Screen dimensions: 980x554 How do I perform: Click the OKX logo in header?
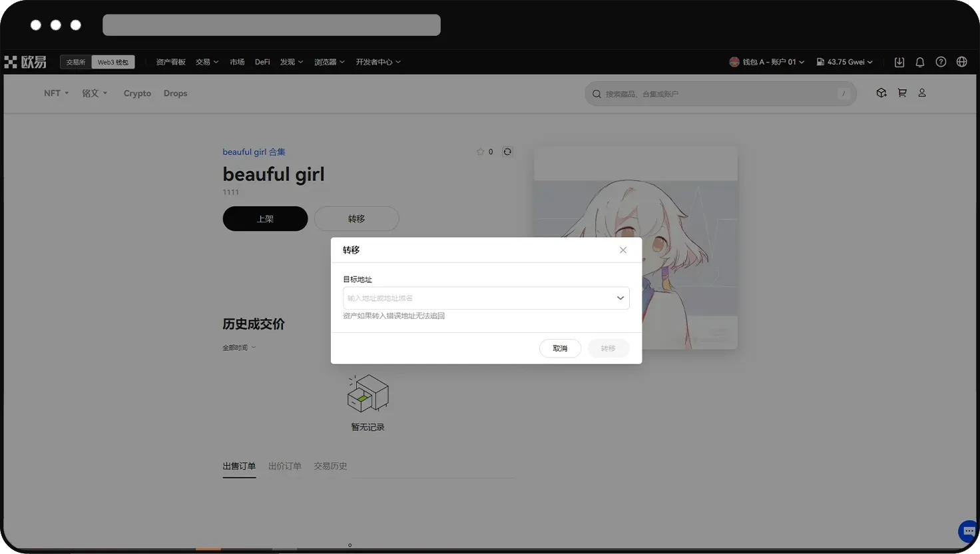click(25, 62)
